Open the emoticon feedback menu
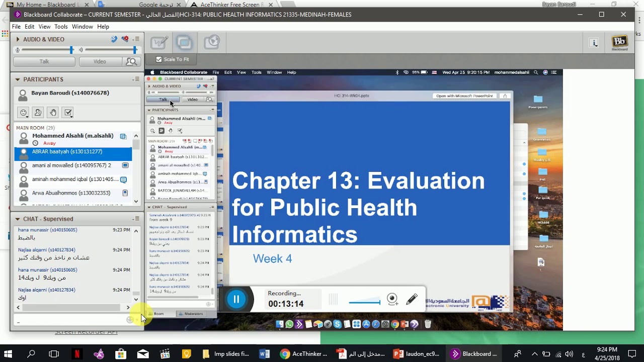Screen dimensions: 644x362 23,113
